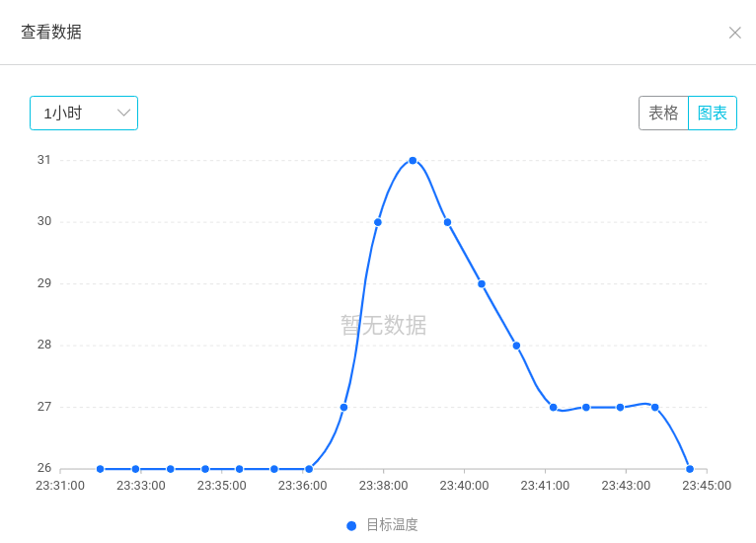This screenshot has height=543, width=756.
Task: Click the first data point at 26
Action: pos(101,469)
